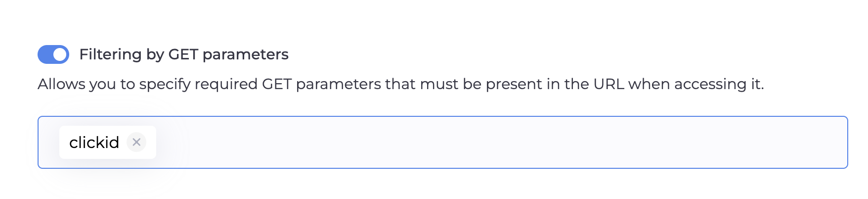Screen dimensions: 868x199
Task: Click the word "clickid" in the tag
Action: click(x=94, y=143)
